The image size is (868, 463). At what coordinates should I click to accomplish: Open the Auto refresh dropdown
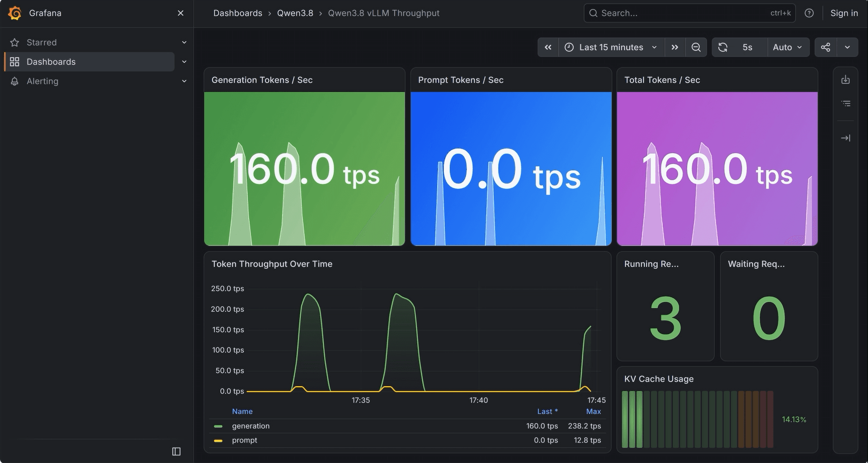[788, 47]
